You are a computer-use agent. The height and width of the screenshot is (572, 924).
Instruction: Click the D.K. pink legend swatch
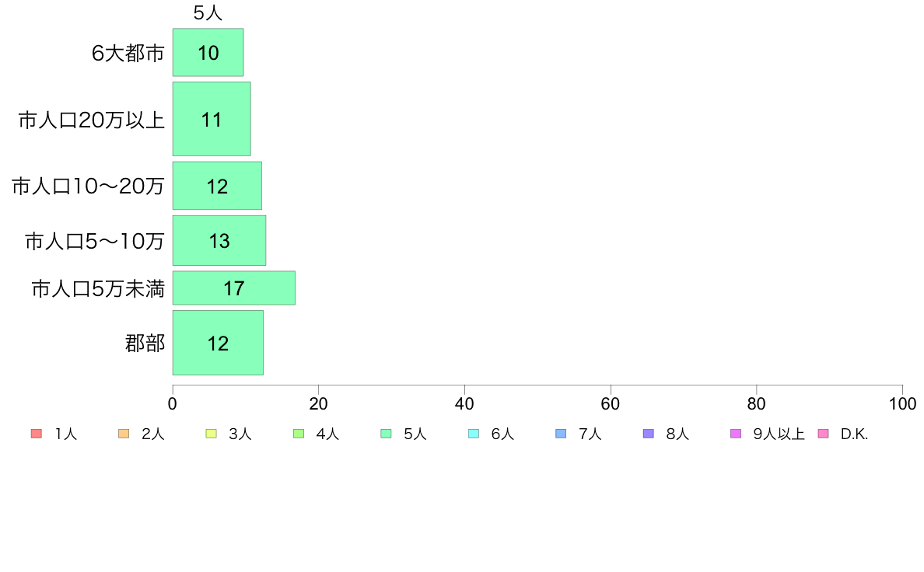click(x=823, y=434)
